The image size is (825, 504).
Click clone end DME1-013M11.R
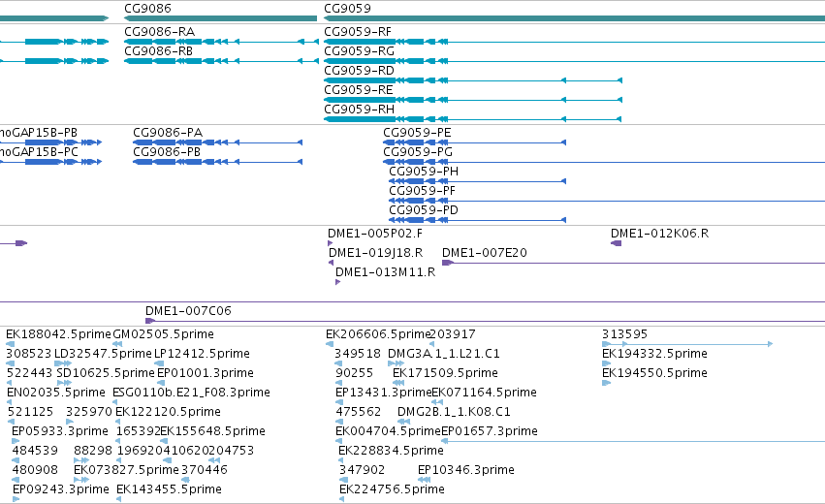pos(385,272)
